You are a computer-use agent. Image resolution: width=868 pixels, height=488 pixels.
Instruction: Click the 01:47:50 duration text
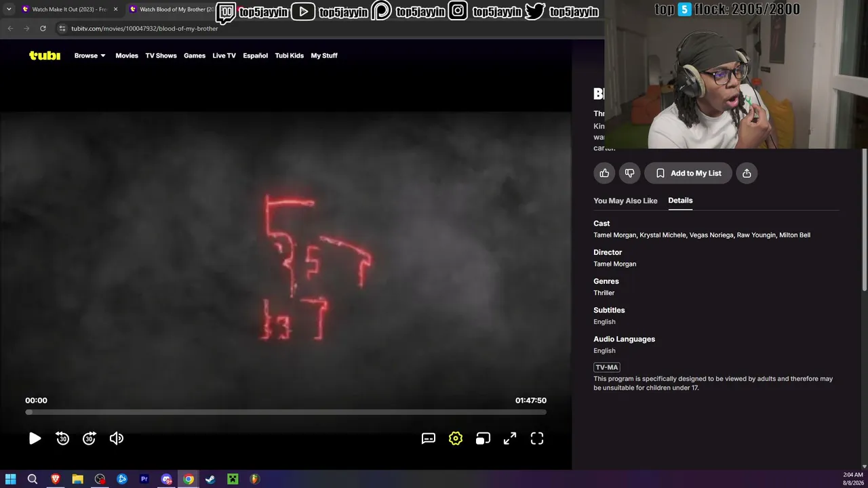coord(531,401)
